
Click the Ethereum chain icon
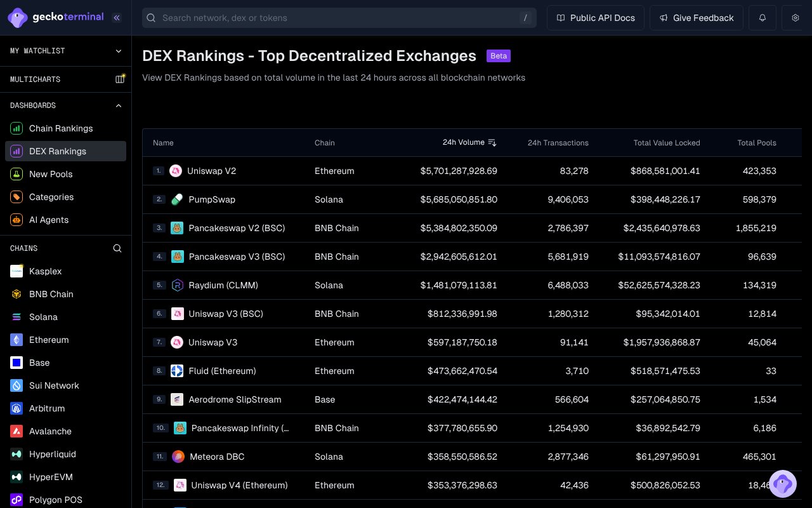pos(16,340)
